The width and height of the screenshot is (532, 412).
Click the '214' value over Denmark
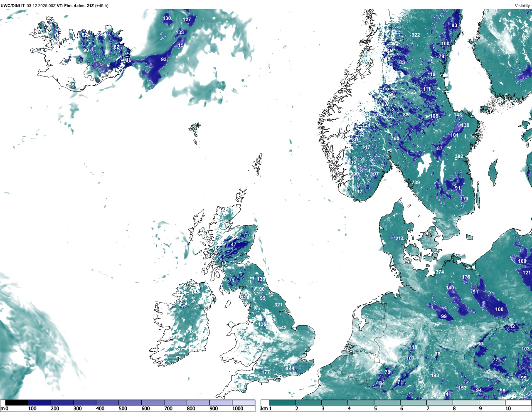(399, 239)
